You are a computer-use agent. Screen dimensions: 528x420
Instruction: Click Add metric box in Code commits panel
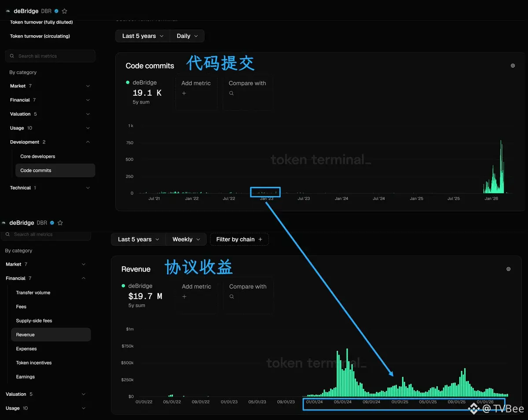[196, 93]
